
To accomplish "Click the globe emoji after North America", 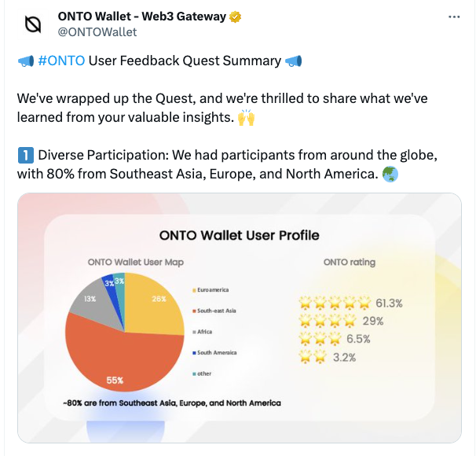I will pyautogui.click(x=390, y=175).
